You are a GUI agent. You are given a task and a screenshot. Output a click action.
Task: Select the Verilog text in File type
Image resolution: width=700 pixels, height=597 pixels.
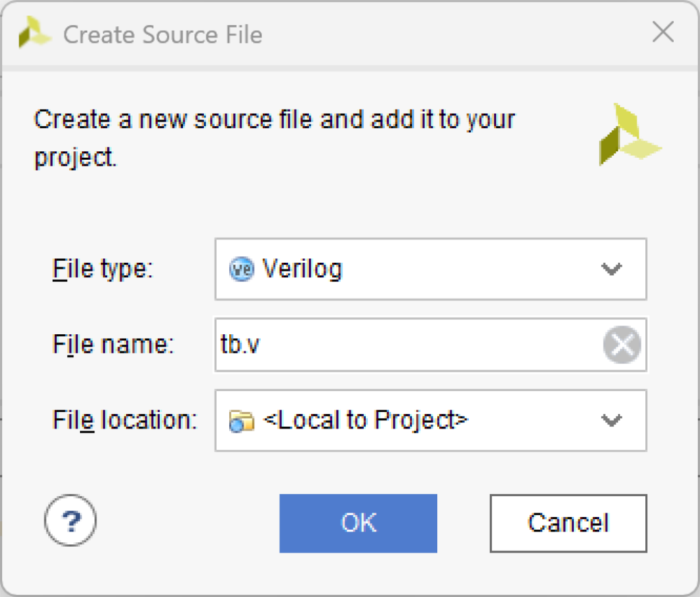302,269
